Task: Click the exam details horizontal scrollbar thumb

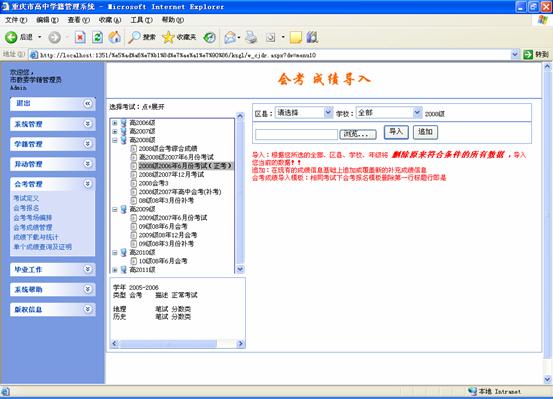Action: 168,344
